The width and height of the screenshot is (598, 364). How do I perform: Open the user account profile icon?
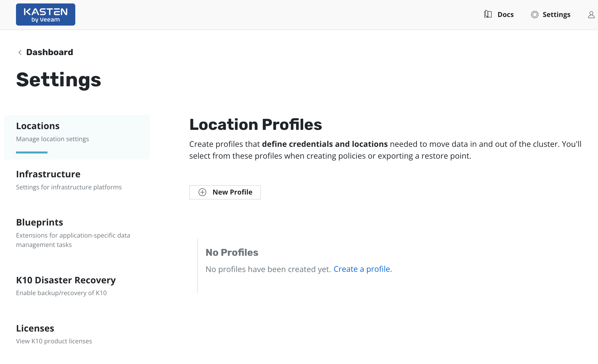[591, 15]
